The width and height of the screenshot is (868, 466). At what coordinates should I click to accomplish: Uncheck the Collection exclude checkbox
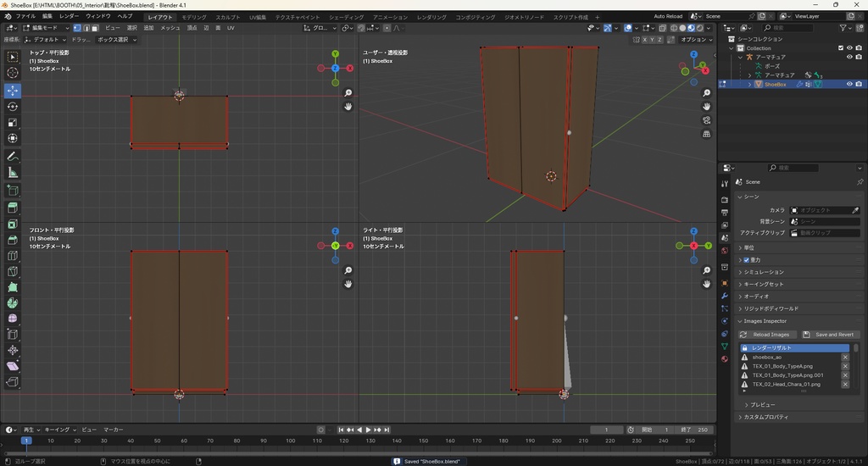(841, 48)
